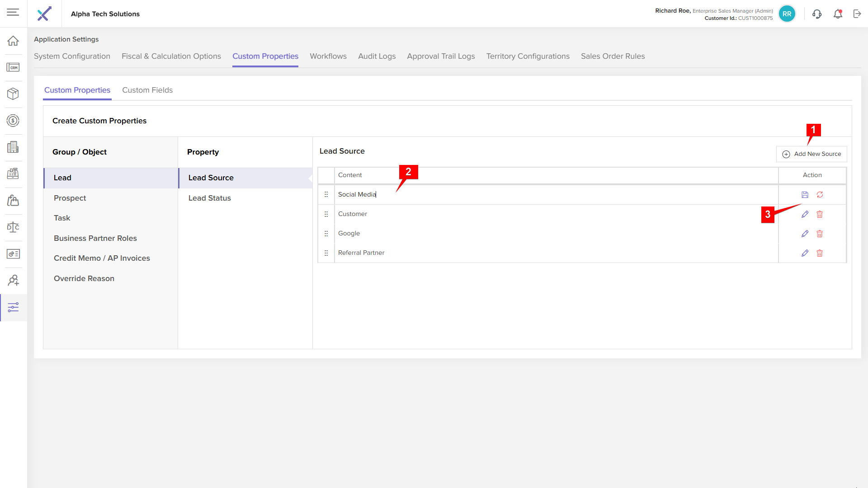Open the notifications bell
Screen dimensions: 868x488
pos(838,14)
